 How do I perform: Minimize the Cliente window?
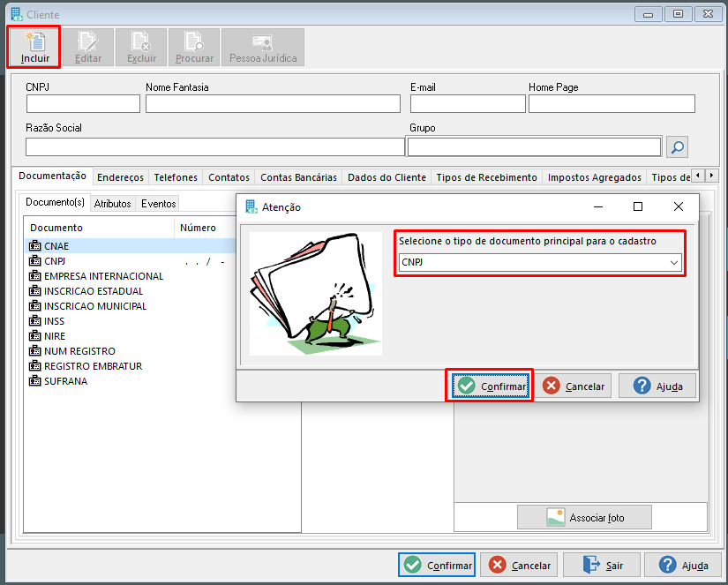pyautogui.click(x=649, y=14)
